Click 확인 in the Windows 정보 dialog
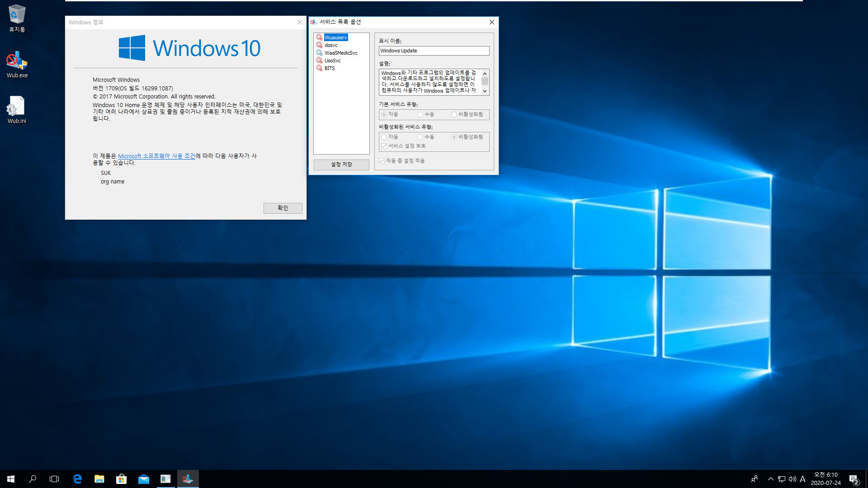The width and height of the screenshot is (868, 488). pyautogui.click(x=283, y=208)
